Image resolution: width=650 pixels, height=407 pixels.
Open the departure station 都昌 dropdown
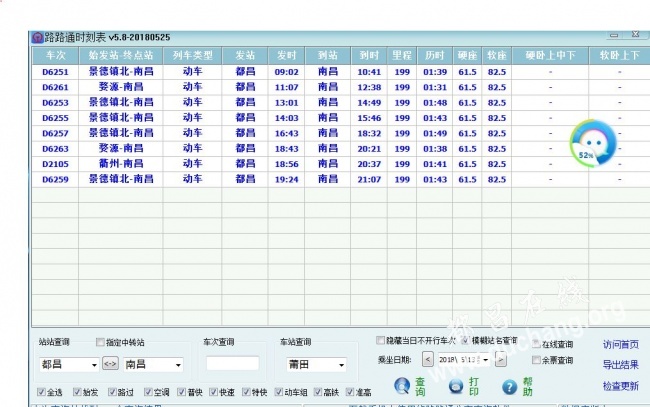coord(94,365)
